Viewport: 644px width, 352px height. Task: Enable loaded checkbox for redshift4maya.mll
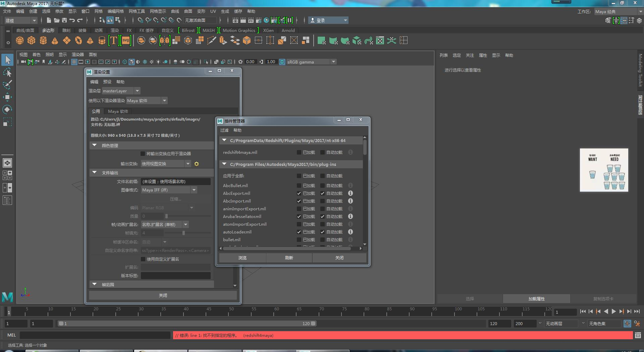tap(299, 152)
